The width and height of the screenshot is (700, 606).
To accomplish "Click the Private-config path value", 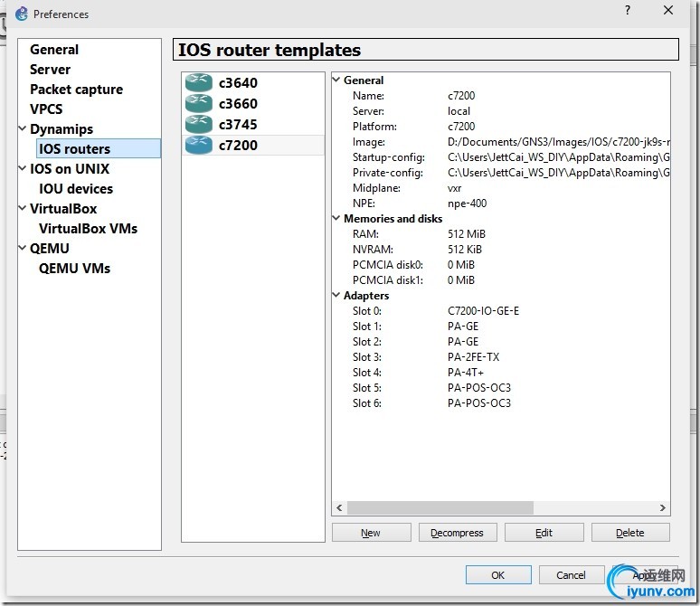I will [x=558, y=173].
